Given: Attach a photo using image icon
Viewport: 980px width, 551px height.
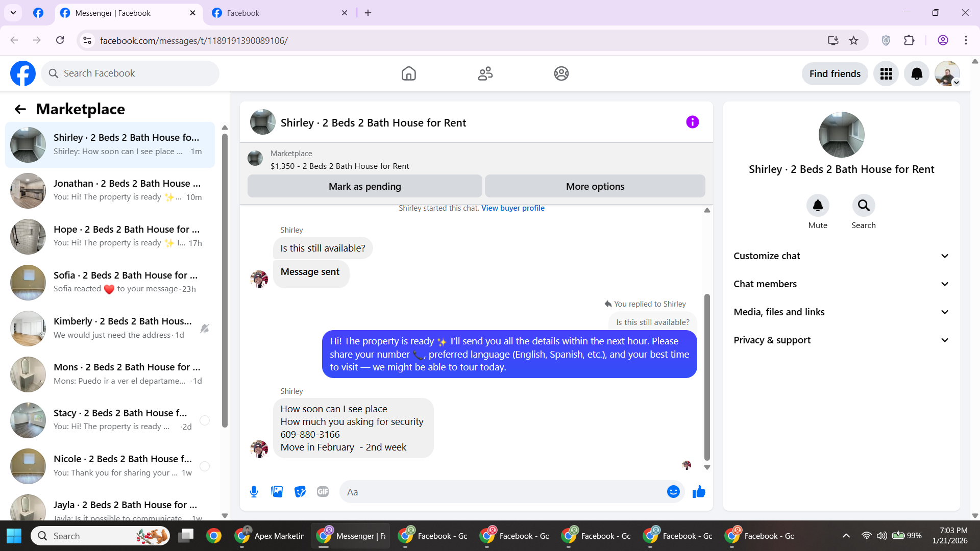Looking at the screenshot, I should click(277, 492).
